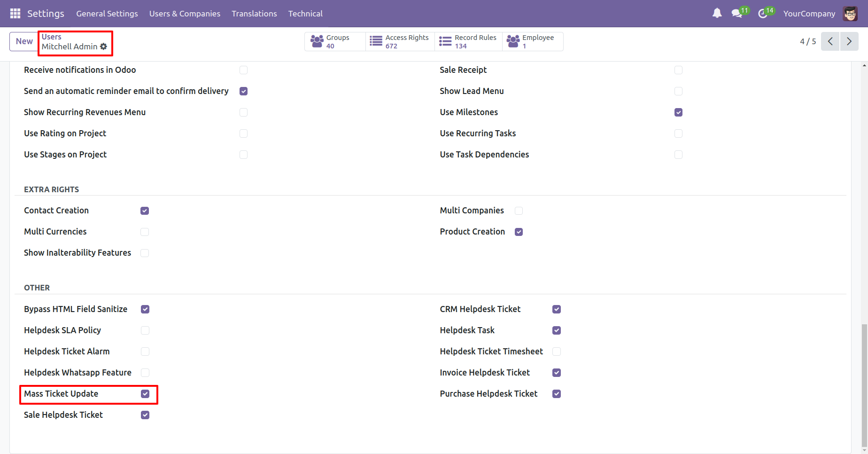Image resolution: width=868 pixels, height=454 pixels.
Task: Enable the Helpdesk SLA Policy checkbox
Action: 145,330
